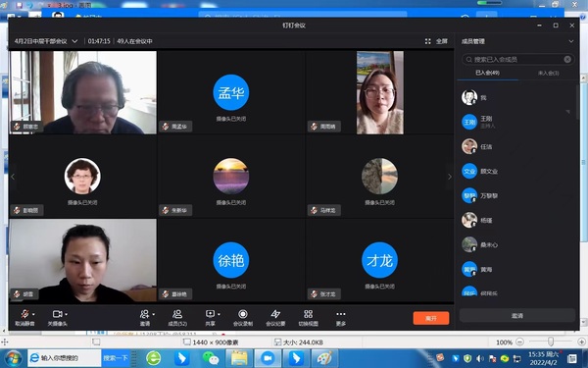
Task: Enter 全屏 fullscreen mode
Action: (x=436, y=41)
